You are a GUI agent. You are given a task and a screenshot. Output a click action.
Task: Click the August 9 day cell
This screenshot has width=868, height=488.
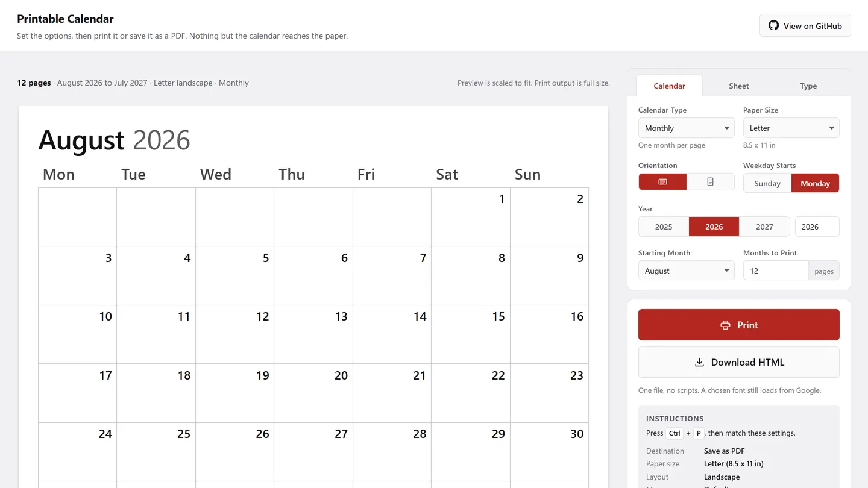(549, 275)
